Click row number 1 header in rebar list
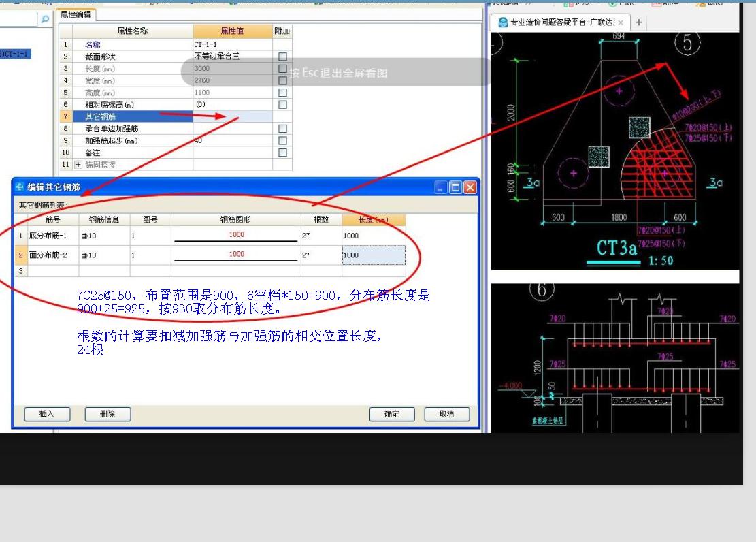756x542 pixels. pyautogui.click(x=20, y=236)
